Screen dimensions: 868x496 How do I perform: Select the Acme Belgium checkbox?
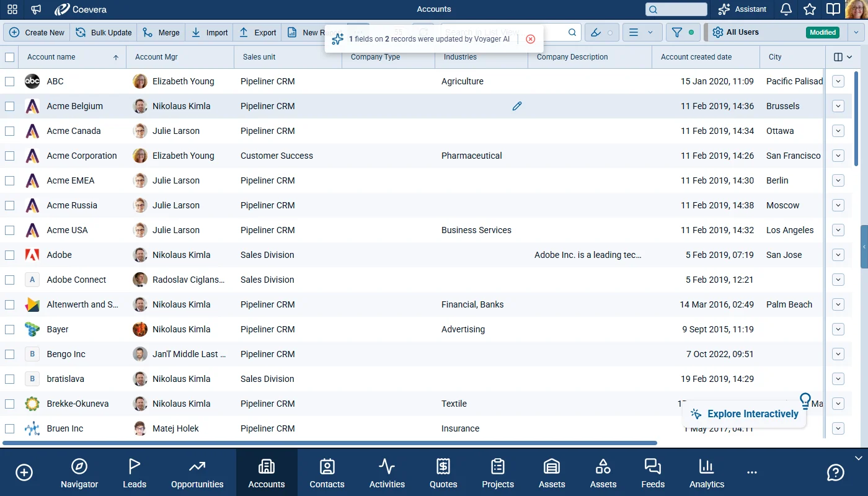tap(9, 106)
